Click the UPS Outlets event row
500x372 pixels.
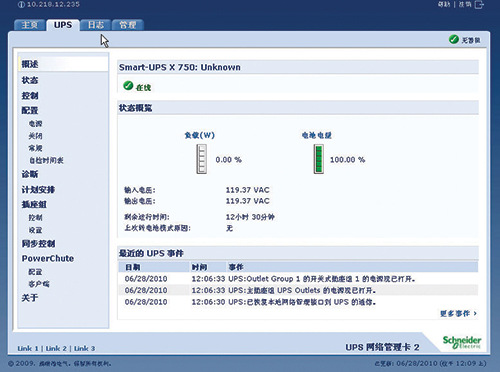tap(298, 290)
